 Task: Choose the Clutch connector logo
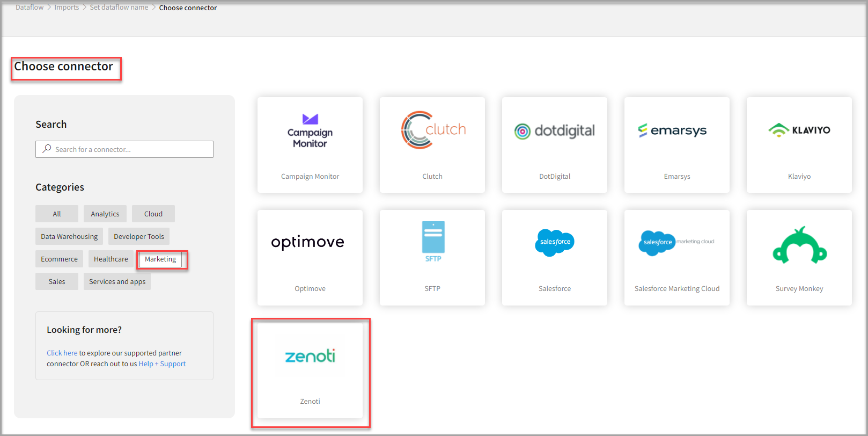[433, 130]
